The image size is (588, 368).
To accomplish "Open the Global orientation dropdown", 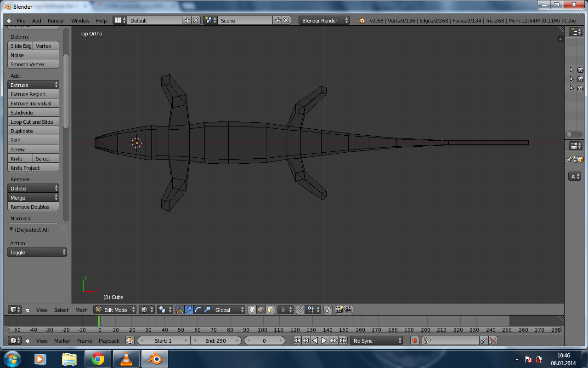I will (229, 310).
